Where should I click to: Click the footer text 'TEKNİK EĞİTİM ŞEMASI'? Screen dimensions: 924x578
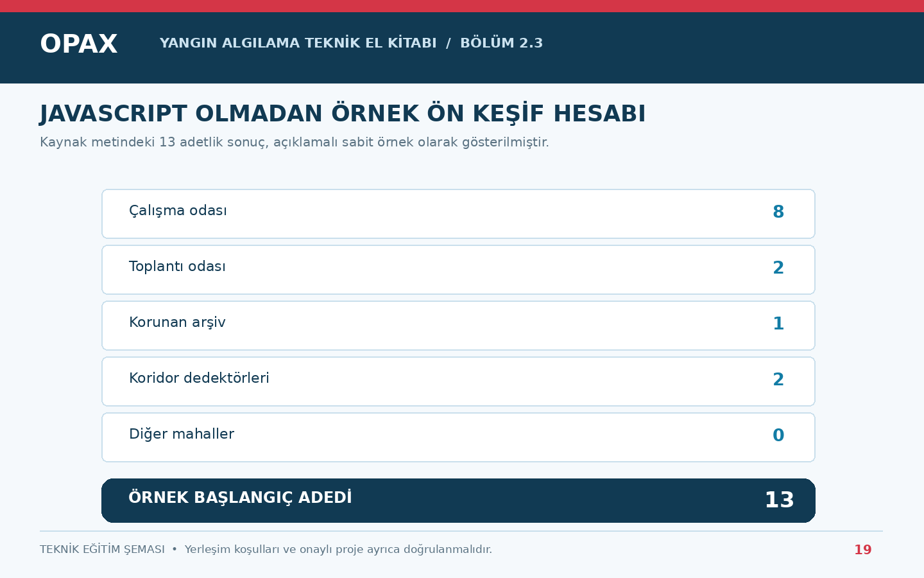102,550
